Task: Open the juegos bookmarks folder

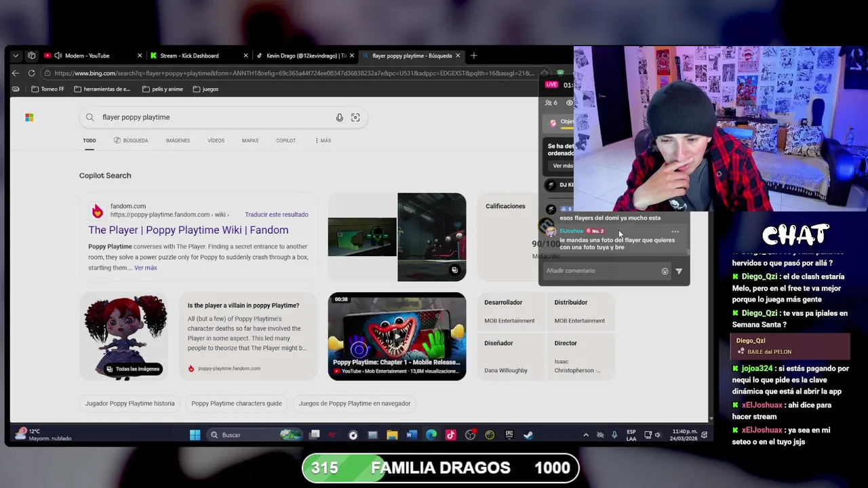Action: [205, 89]
